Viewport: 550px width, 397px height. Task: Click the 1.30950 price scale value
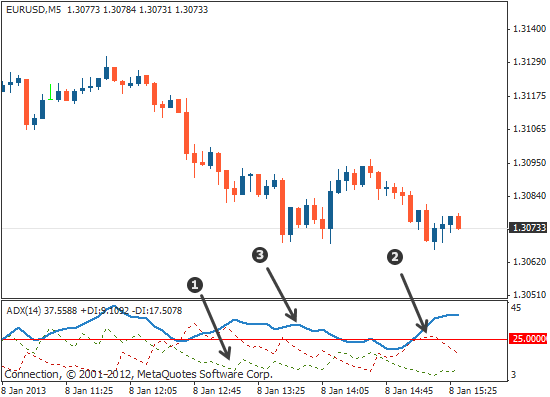[x=530, y=163]
